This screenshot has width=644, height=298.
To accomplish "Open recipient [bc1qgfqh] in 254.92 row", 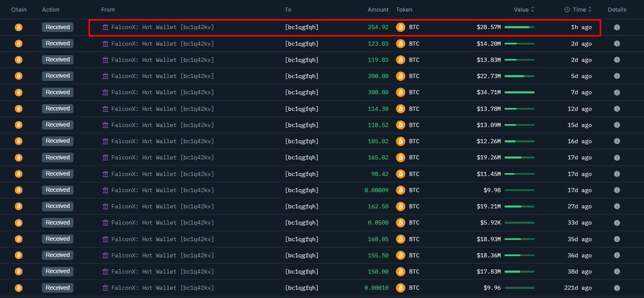I will tap(302, 27).
